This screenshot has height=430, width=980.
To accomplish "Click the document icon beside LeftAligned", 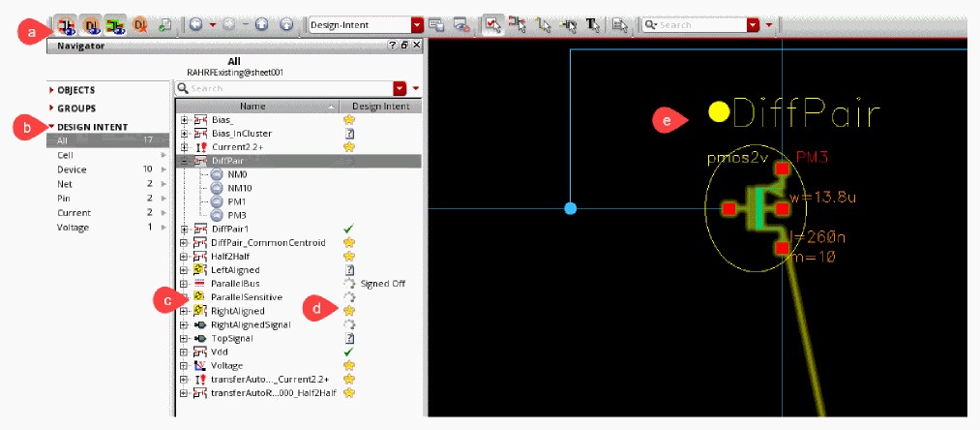I will [x=350, y=269].
